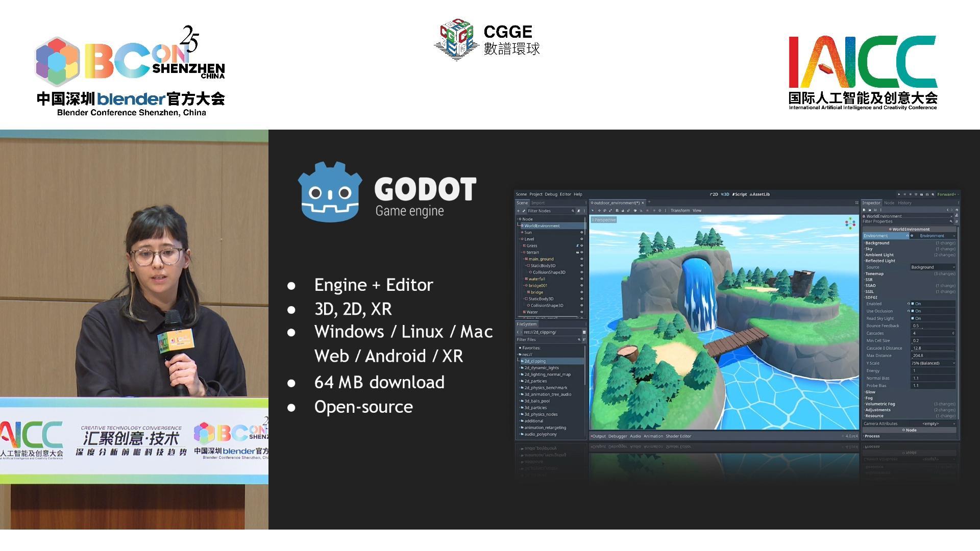
Task: Click the Max Distance 204.8 slider
Action: coord(933,356)
